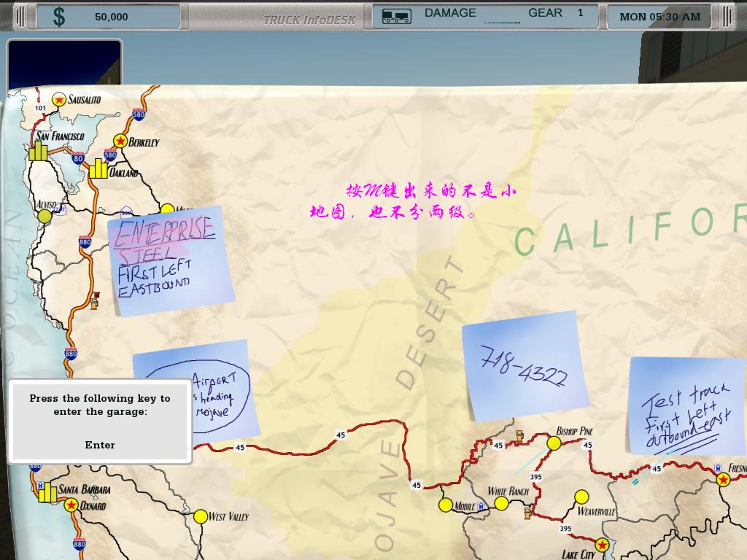The width and height of the screenshot is (747, 560).
Task: Click the TRUCK InfoDESK label
Action: [x=309, y=20]
